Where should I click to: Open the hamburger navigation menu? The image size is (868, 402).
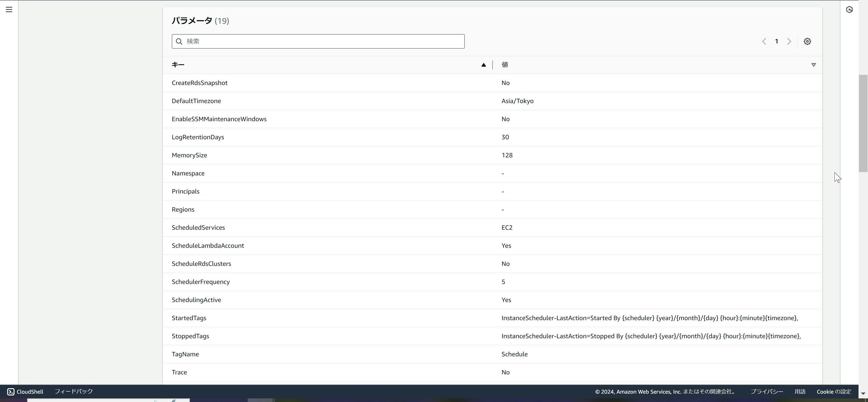click(x=9, y=9)
